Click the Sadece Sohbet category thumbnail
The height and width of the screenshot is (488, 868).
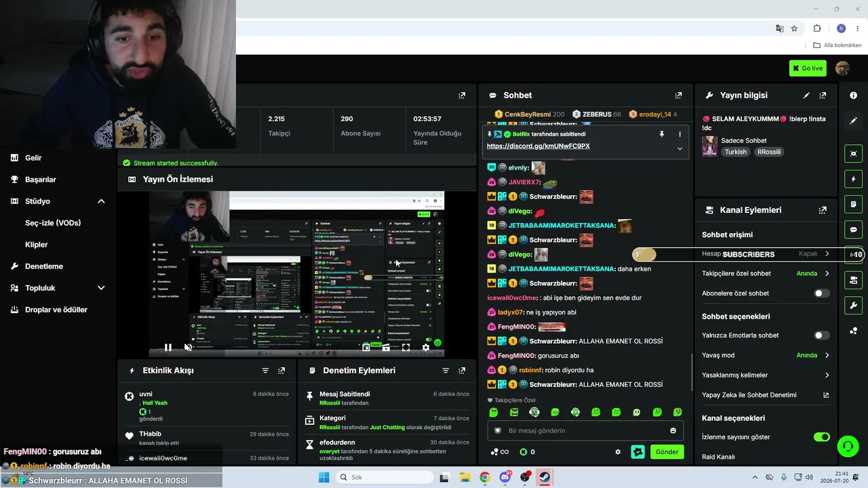tap(709, 146)
